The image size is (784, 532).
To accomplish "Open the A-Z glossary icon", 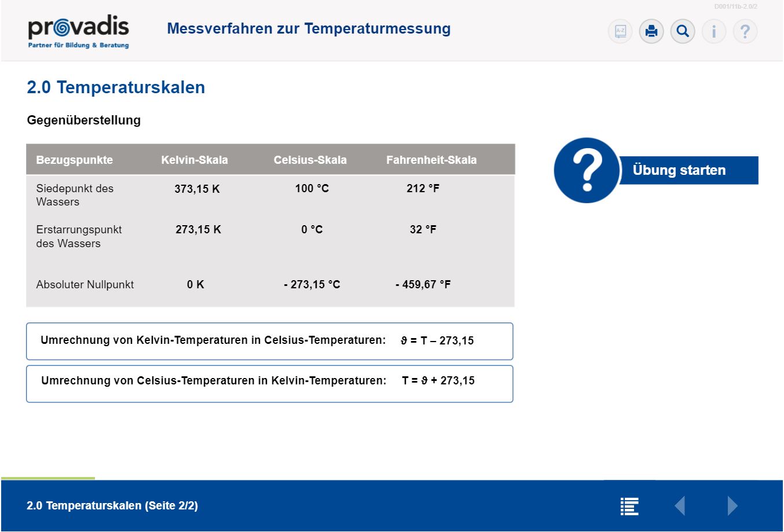I will click(x=620, y=31).
